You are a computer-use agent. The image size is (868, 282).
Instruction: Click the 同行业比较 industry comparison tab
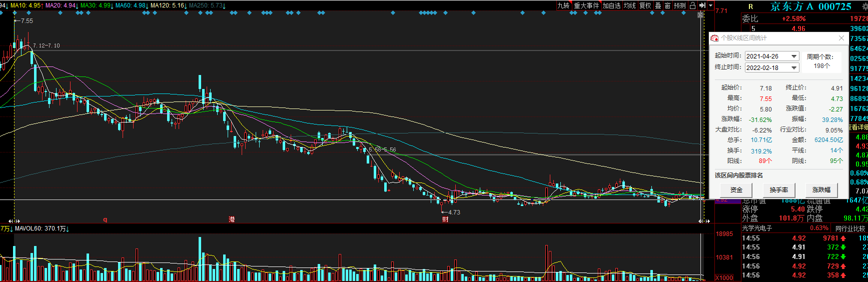point(850,228)
